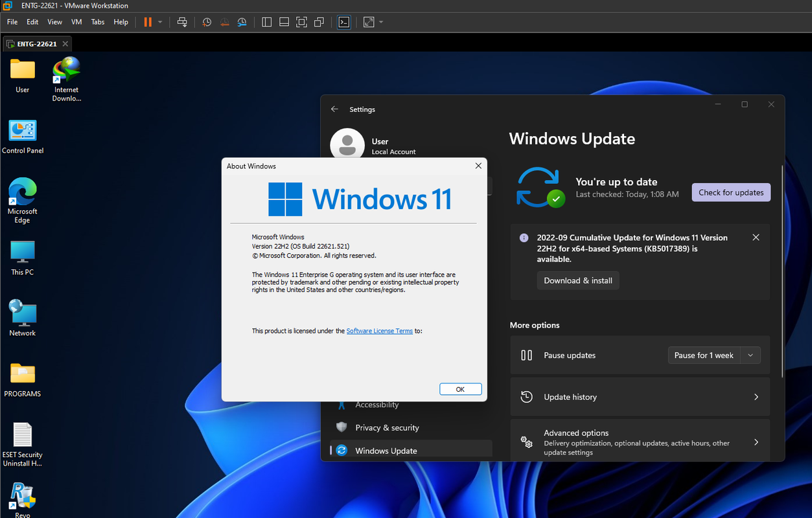Revert to snapshot using the orange clock icon
Screen dimensions: 812x518
click(x=224, y=22)
